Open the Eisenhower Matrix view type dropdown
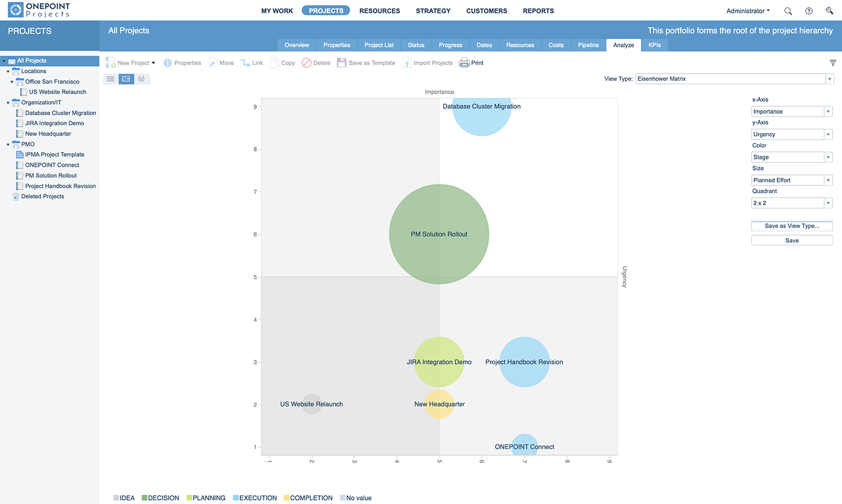The image size is (842, 504). [829, 79]
